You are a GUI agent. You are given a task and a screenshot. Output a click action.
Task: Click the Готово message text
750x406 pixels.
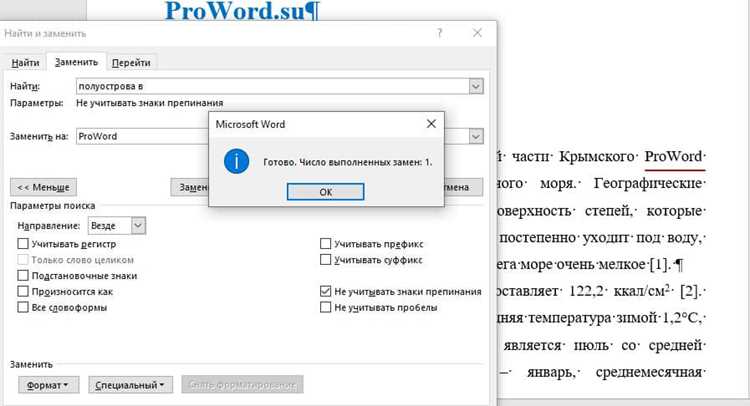coord(348,162)
